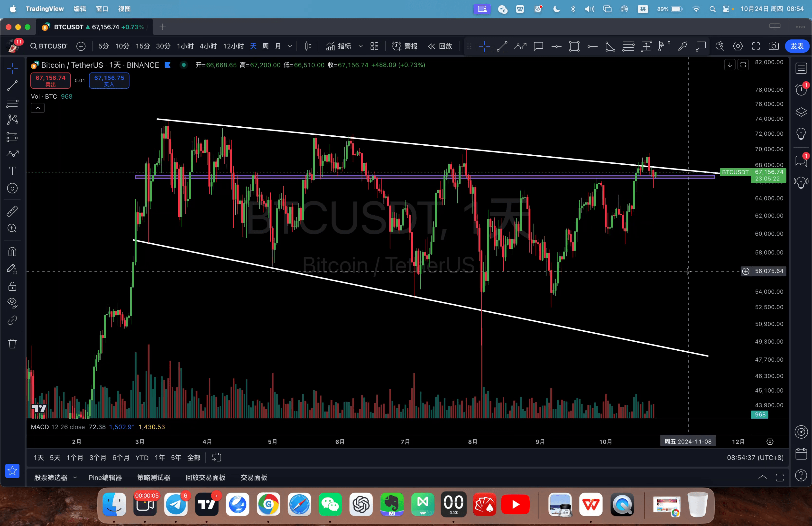Image resolution: width=812 pixels, height=526 pixels.
Task: Open watchlist panel in right sidebar
Action: tap(801, 68)
